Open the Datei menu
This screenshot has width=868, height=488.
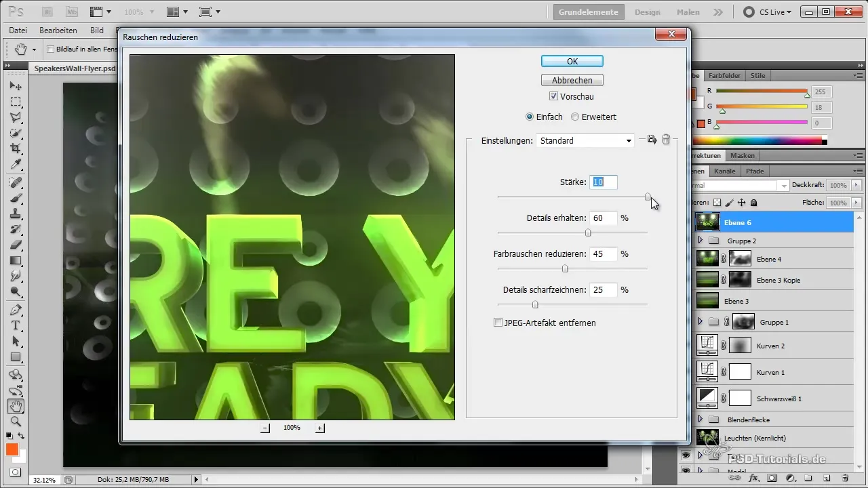[18, 30]
